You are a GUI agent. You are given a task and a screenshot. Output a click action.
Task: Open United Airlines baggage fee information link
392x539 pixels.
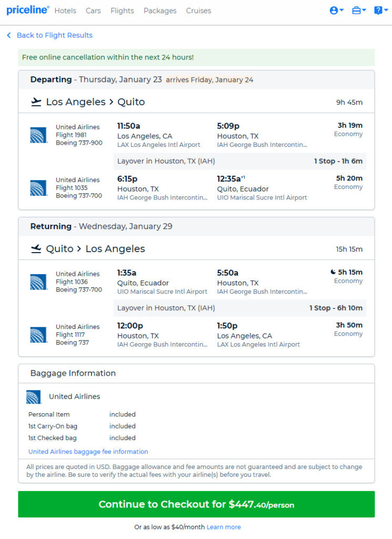(88, 451)
